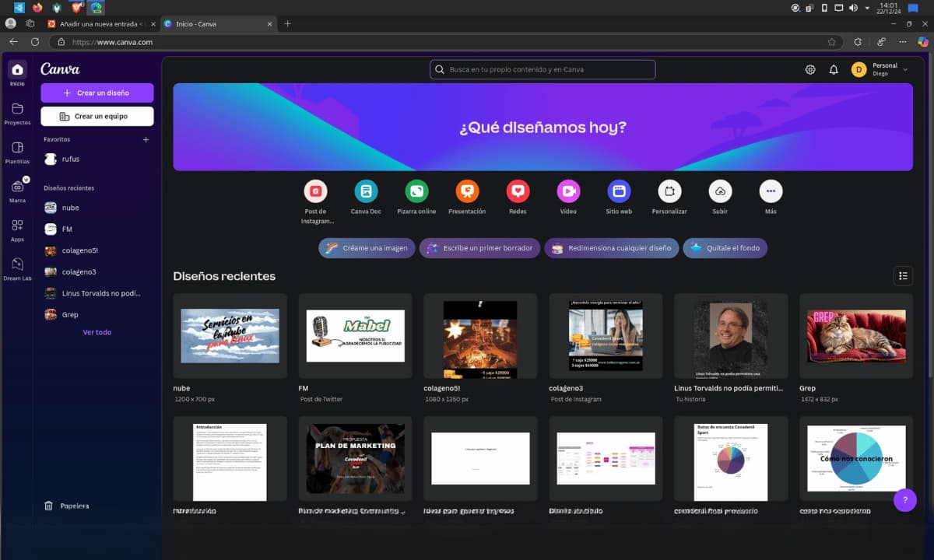The height and width of the screenshot is (560, 934).
Task: Reload the page in the browser
Action: 35,42
